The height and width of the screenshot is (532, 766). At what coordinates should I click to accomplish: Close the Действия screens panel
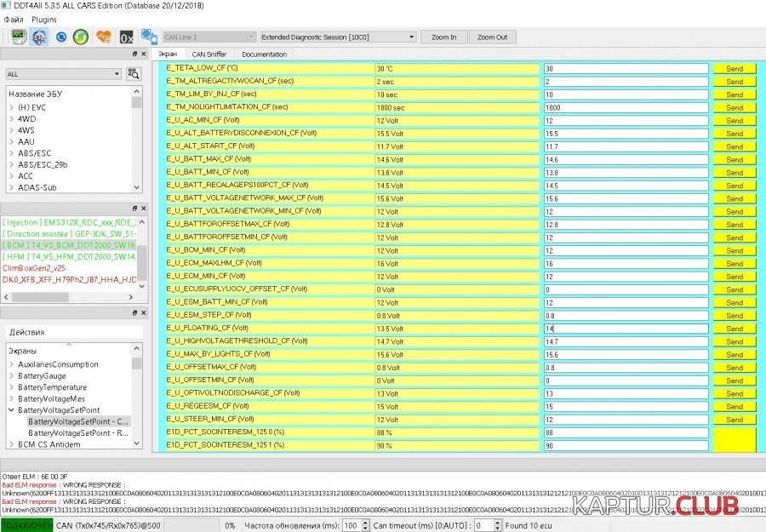pos(144,312)
